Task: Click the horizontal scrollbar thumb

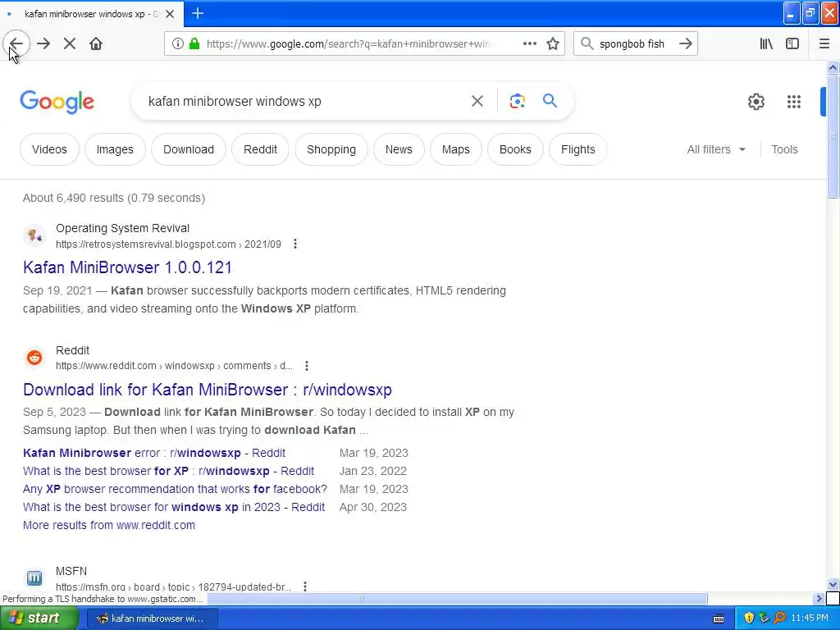Action: click(x=457, y=598)
